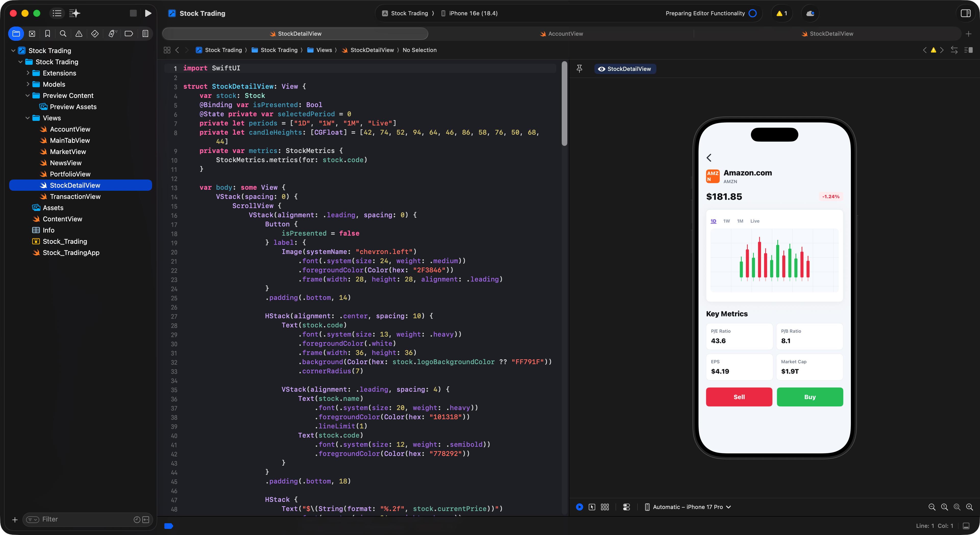This screenshot has width=980, height=535.
Task: Select the 1W period in preview chart
Action: [x=726, y=221]
